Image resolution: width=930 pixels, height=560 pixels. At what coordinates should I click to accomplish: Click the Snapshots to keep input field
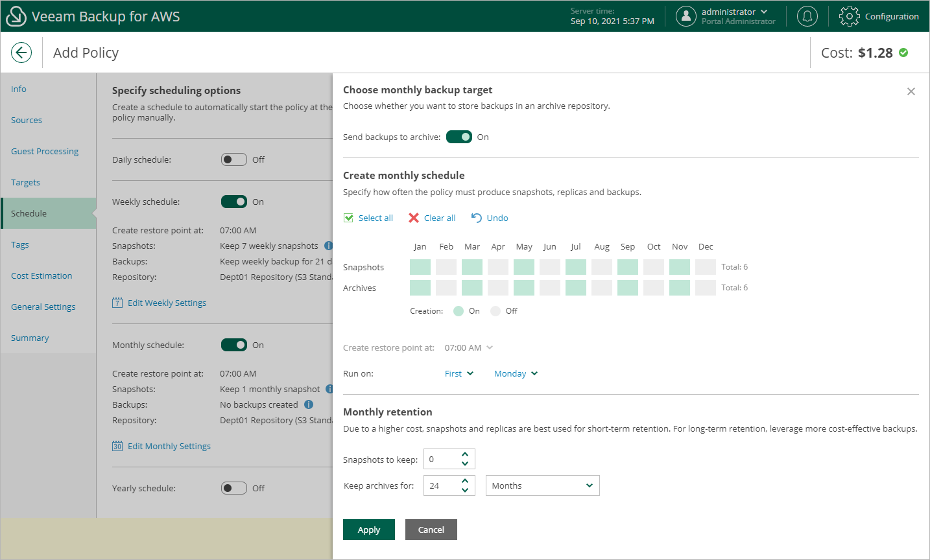[x=441, y=459]
